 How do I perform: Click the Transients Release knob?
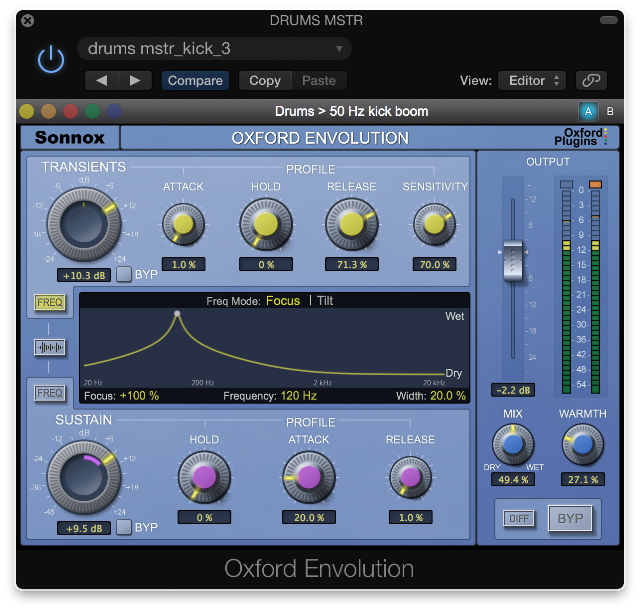coord(351,224)
